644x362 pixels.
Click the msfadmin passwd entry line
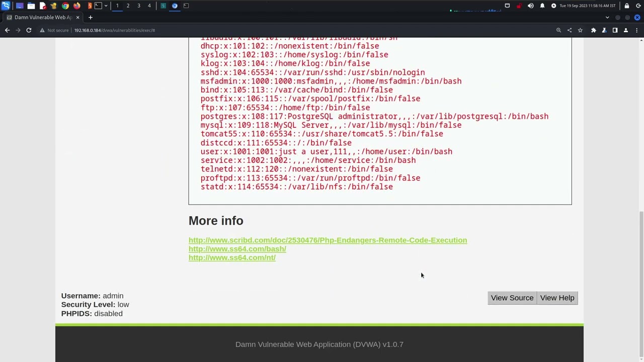331,81
